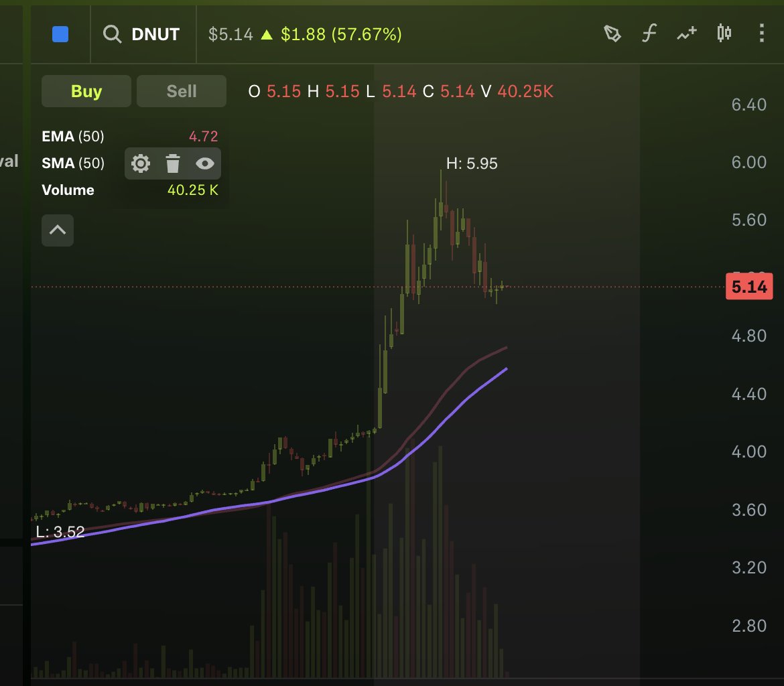Select the Volume indicator label
This screenshot has height=686, width=784.
68,190
